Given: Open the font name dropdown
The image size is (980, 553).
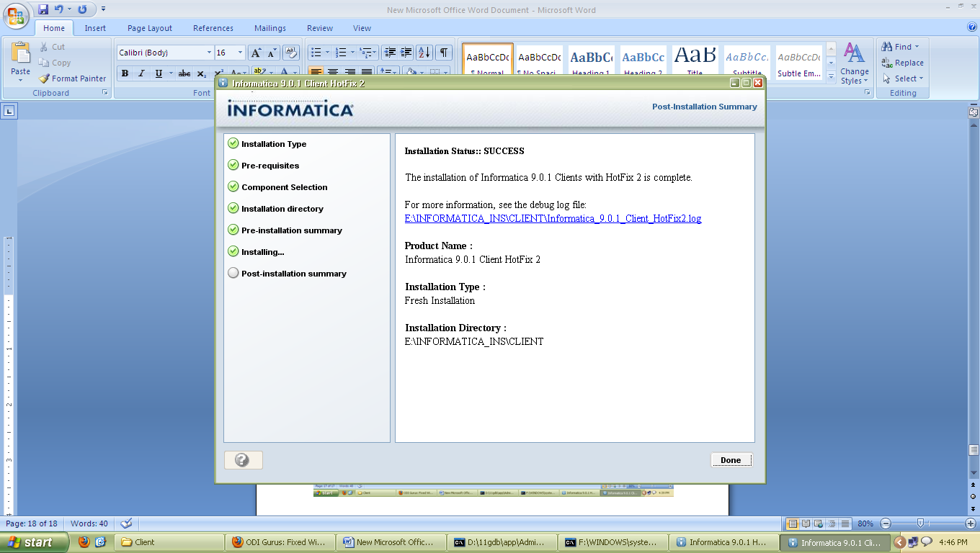Looking at the screenshot, I should 209,53.
